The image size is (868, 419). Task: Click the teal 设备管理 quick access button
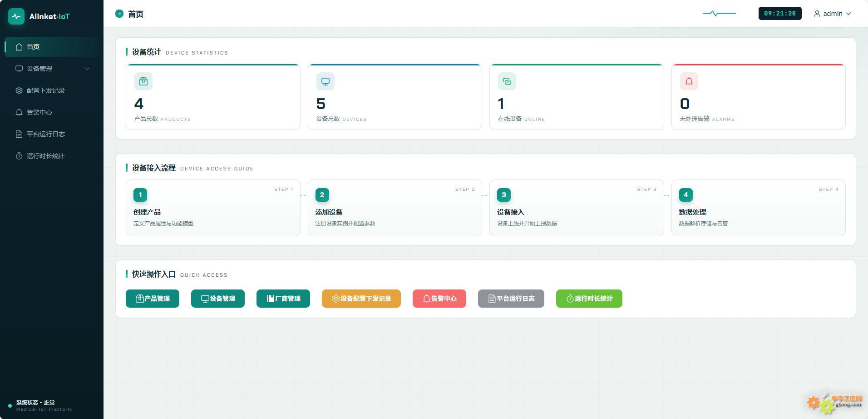tap(218, 299)
